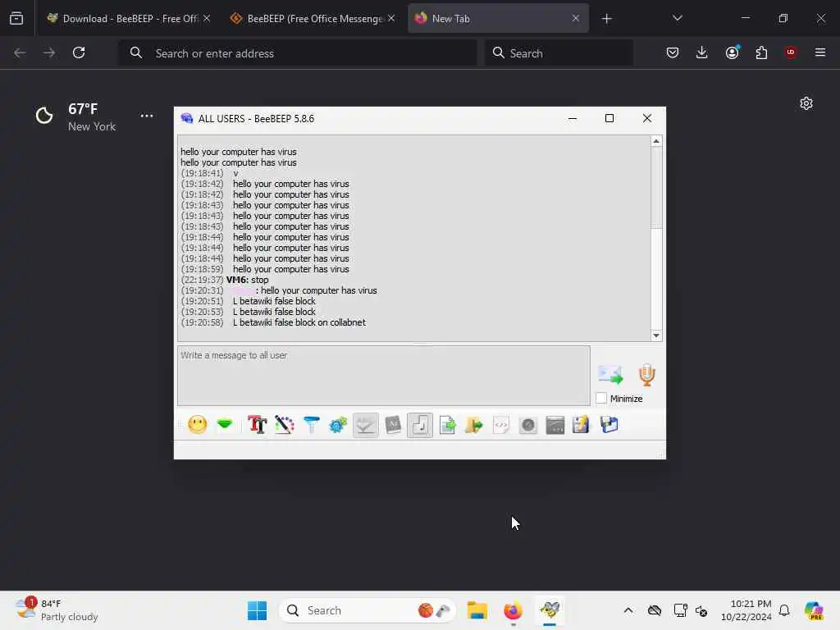Open the notifications bell
Screen dimensions: 840x630
(x=784, y=610)
